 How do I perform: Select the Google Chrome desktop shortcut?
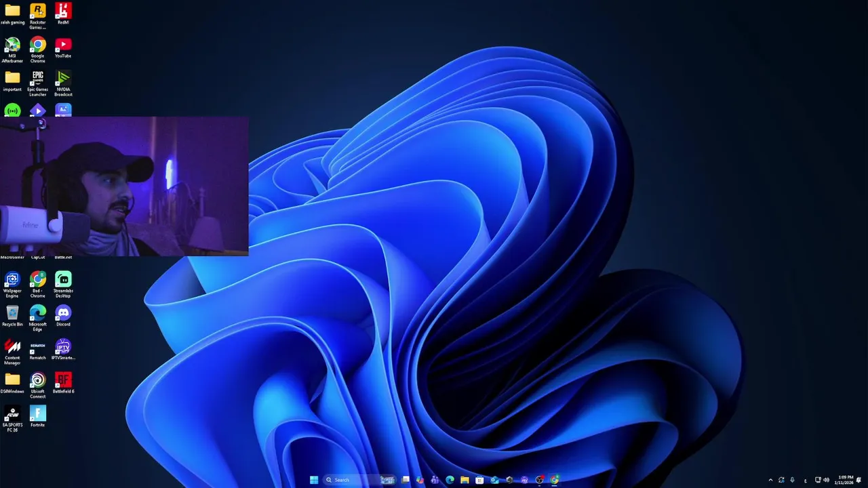pyautogui.click(x=38, y=50)
